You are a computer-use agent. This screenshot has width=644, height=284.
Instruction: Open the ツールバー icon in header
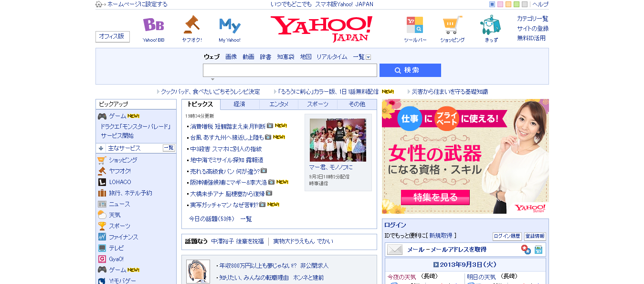tap(414, 25)
